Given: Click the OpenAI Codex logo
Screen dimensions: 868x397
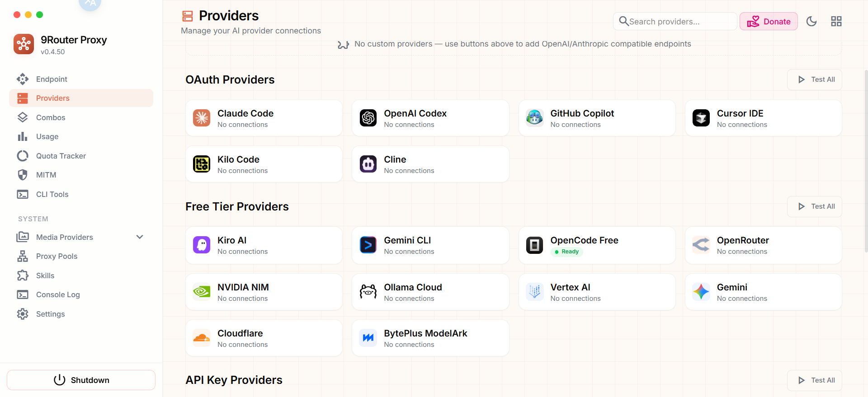Looking at the screenshot, I should click(x=368, y=118).
